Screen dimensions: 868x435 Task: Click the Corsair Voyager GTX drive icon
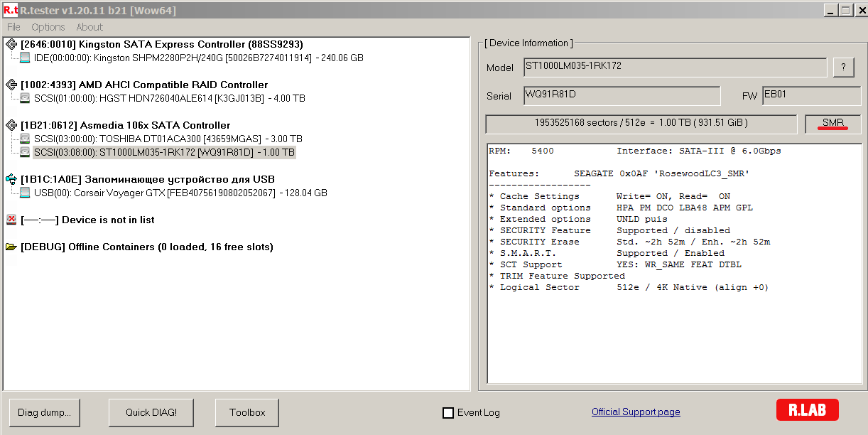26,193
